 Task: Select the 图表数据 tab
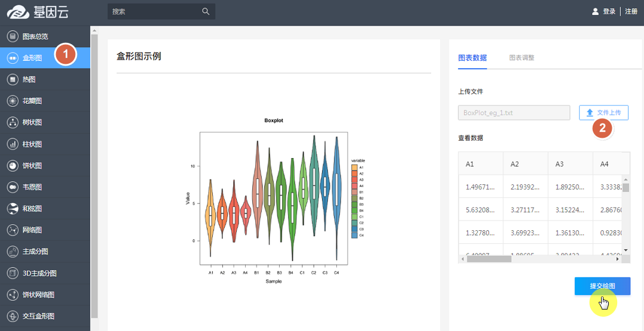point(472,58)
